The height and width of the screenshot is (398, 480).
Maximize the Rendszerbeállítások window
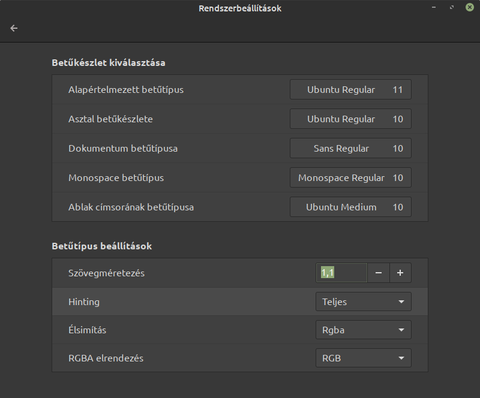452,7
